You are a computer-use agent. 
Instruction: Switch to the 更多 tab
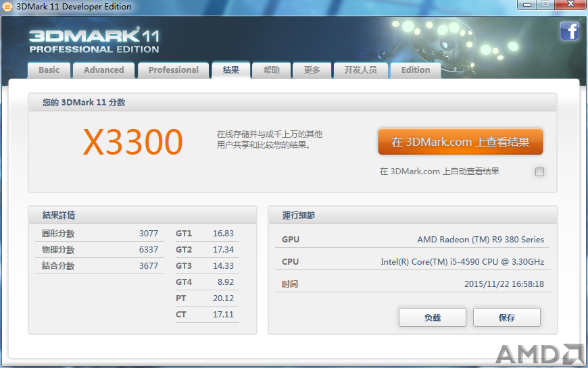point(312,70)
